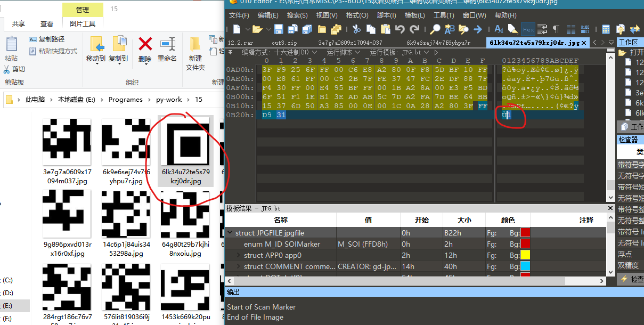Click Move to (移动到) in Explorer ribbon
Screen dimensions: 644x325
coord(96,49)
